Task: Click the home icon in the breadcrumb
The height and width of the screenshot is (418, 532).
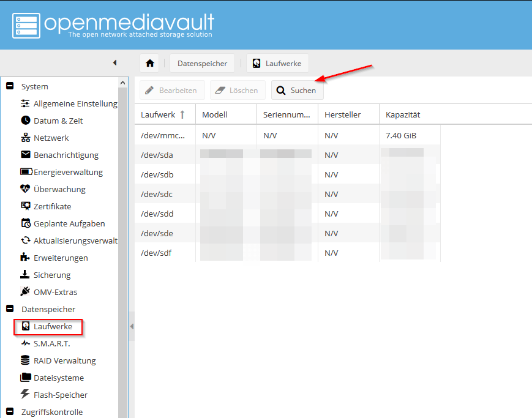Action: point(149,63)
